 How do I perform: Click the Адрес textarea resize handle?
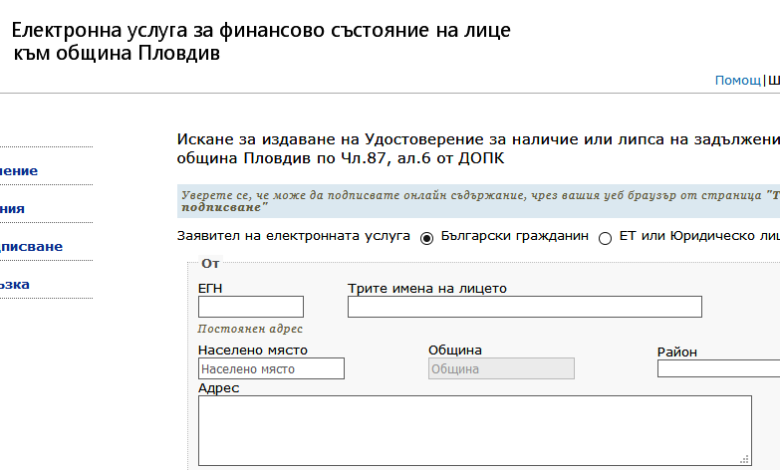(745, 460)
